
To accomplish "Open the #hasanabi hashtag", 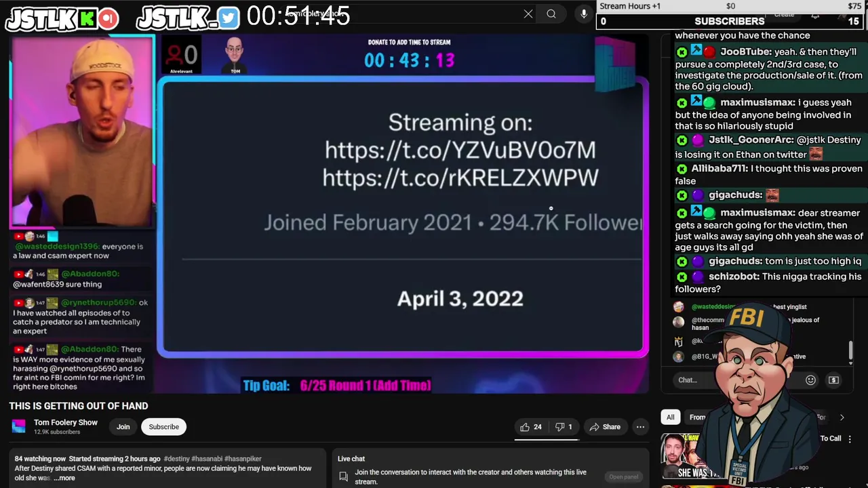I will (x=206, y=459).
